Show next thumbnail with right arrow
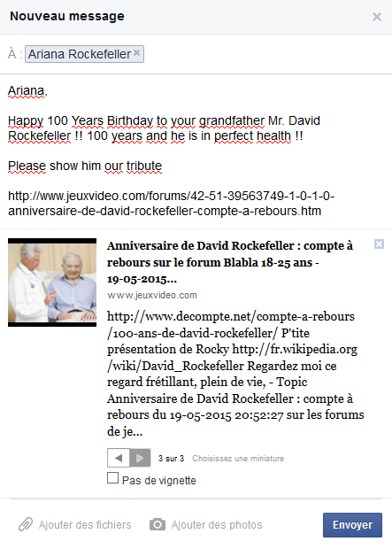The width and height of the screenshot is (392, 549). [x=140, y=458]
